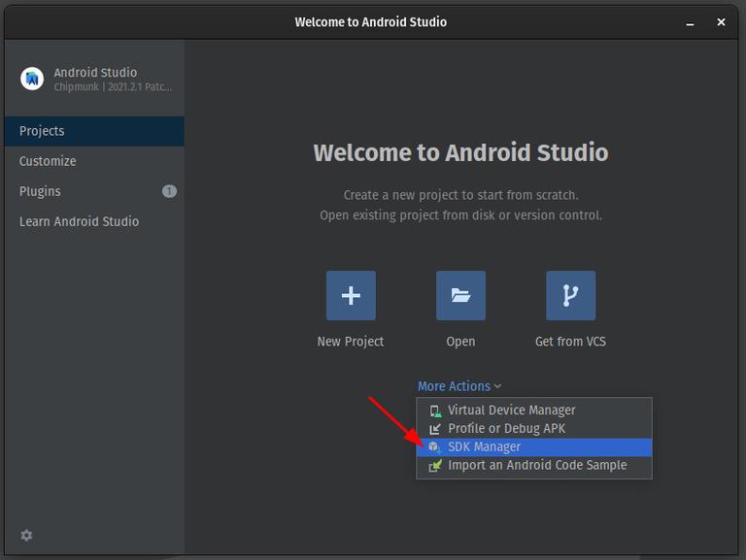Switch to the Customize tab

point(94,161)
